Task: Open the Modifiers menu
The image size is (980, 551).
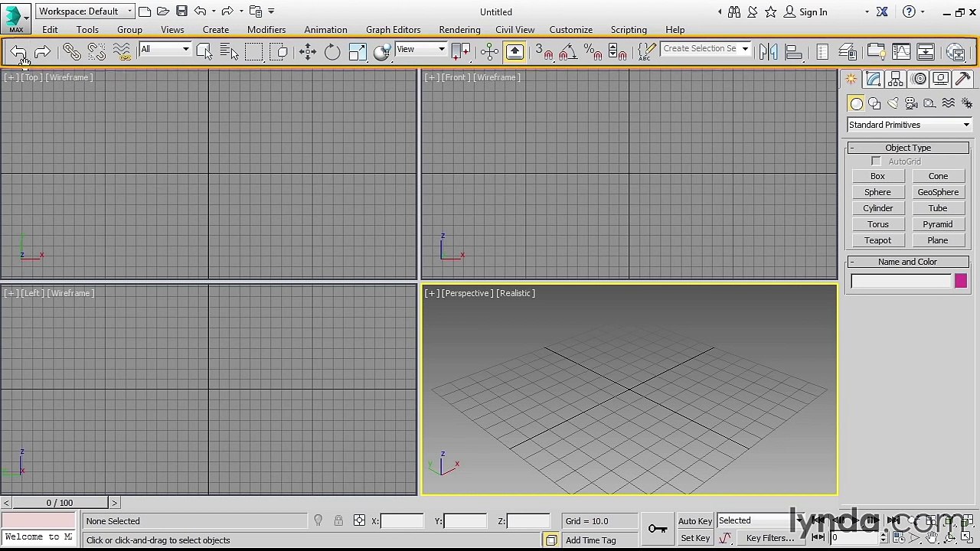Action: point(266,30)
